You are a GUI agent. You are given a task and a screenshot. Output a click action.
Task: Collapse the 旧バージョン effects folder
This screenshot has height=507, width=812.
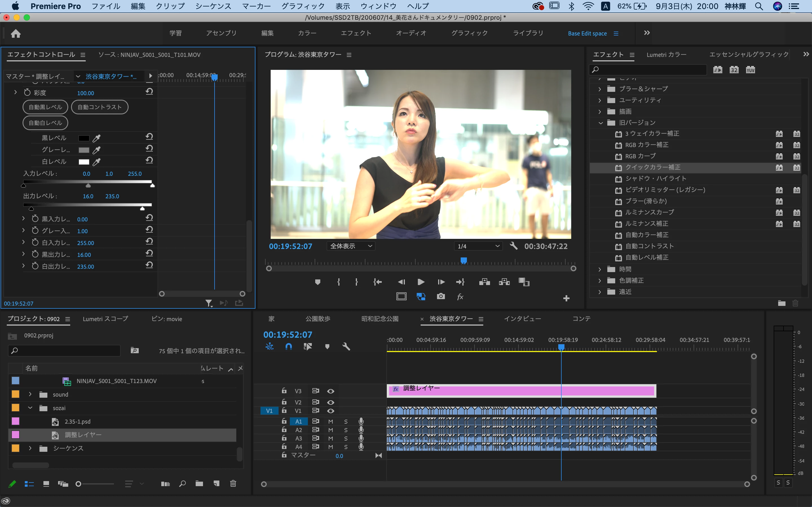(x=600, y=123)
